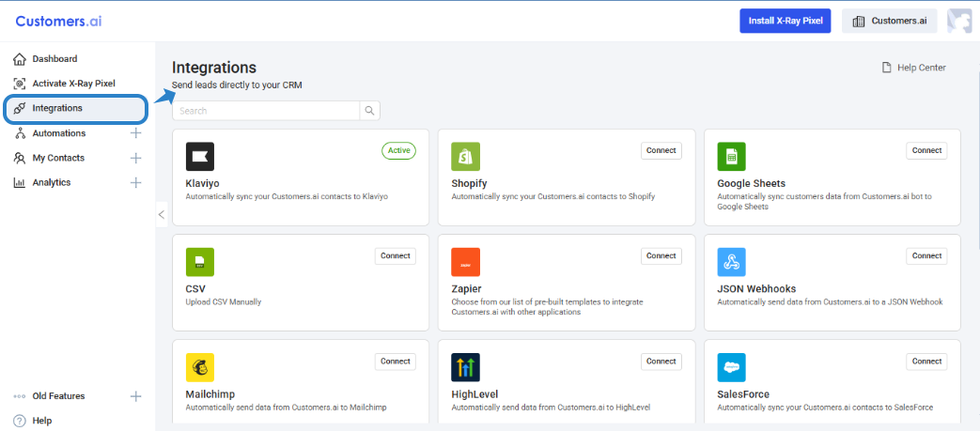Go to Activate X-Ray Pixel
Image resolution: width=980 pixels, height=431 pixels.
pyautogui.click(x=73, y=84)
